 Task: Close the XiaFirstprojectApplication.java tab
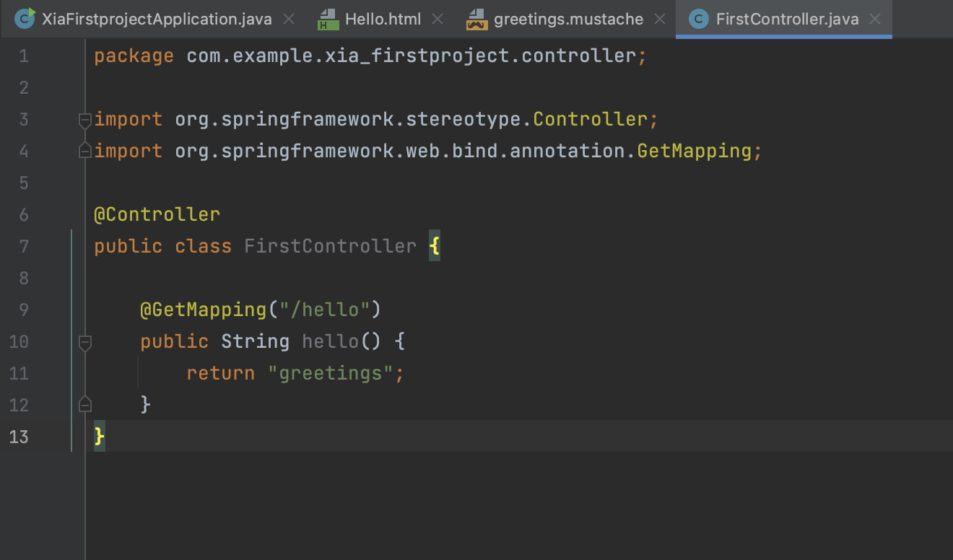[289, 19]
